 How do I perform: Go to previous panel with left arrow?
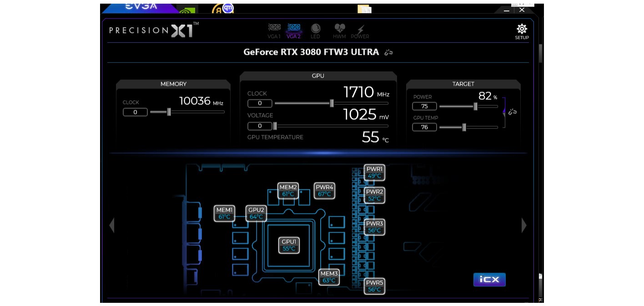(111, 225)
